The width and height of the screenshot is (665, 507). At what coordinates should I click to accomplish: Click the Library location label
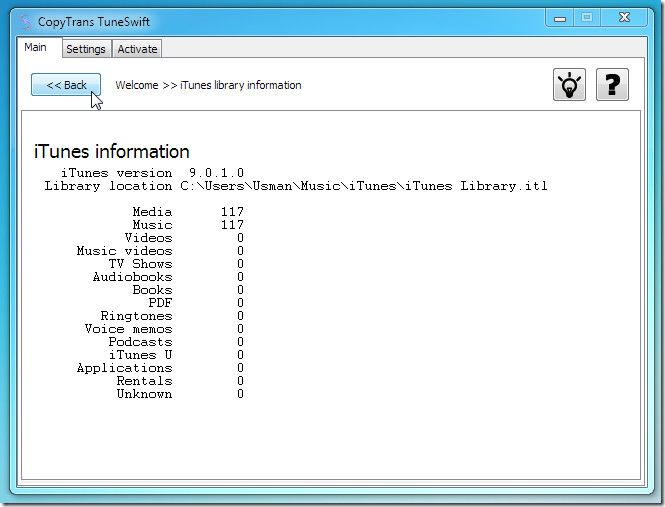(x=108, y=186)
